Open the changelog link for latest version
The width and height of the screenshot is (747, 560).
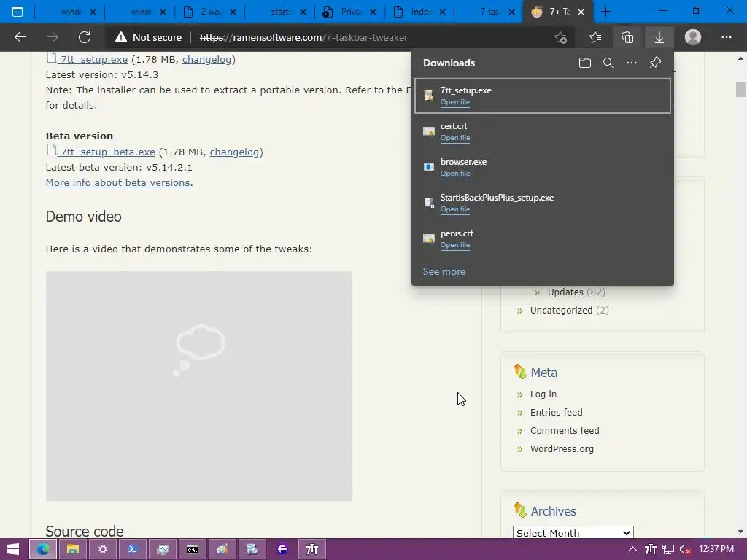point(206,60)
